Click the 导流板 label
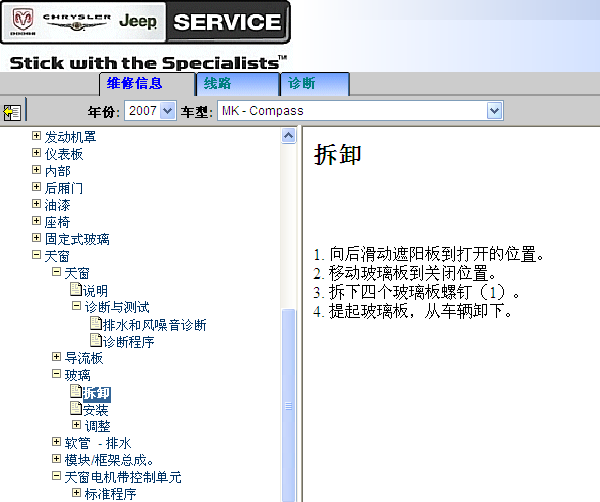 [84, 358]
